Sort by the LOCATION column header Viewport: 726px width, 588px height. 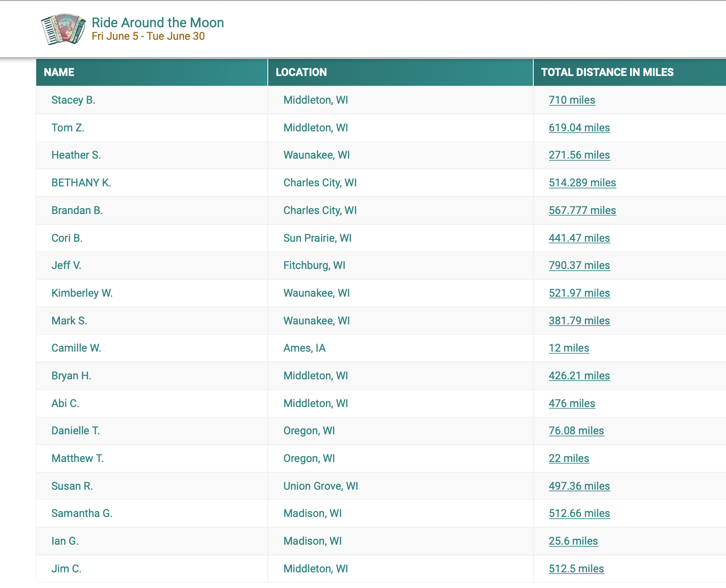click(x=301, y=72)
